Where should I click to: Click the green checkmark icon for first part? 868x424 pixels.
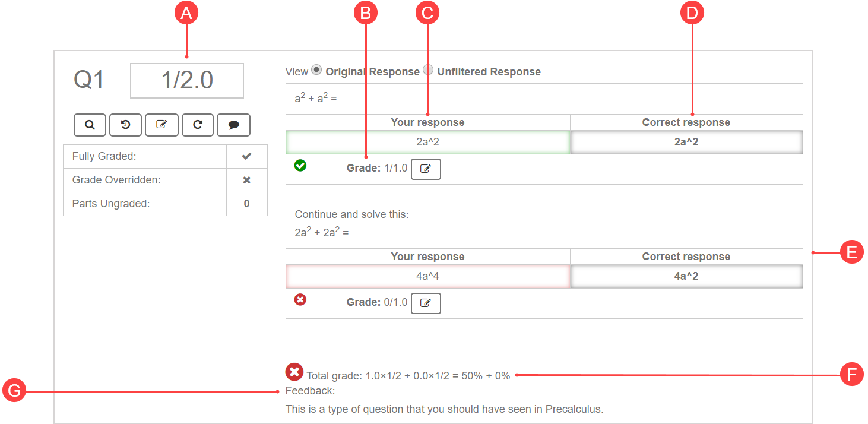tap(300, 166)
